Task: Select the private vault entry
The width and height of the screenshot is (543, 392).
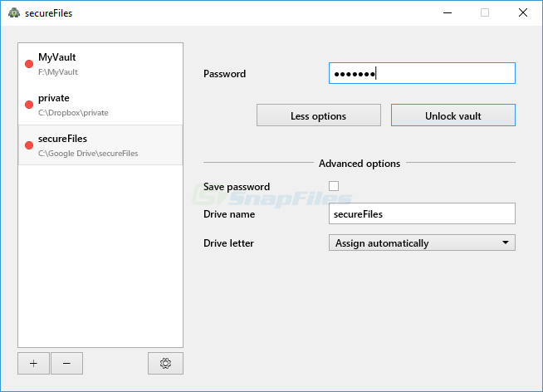Action: coord(100,105)
